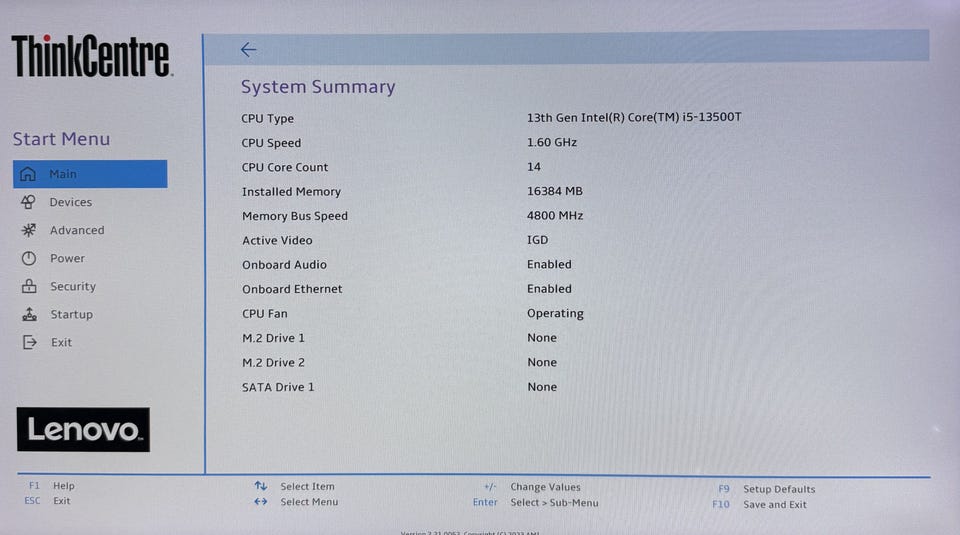Select the M.2 Drive 1 label
Viewport: 960px width, 535px height.
pyautogui.click(x=273, y=338)
